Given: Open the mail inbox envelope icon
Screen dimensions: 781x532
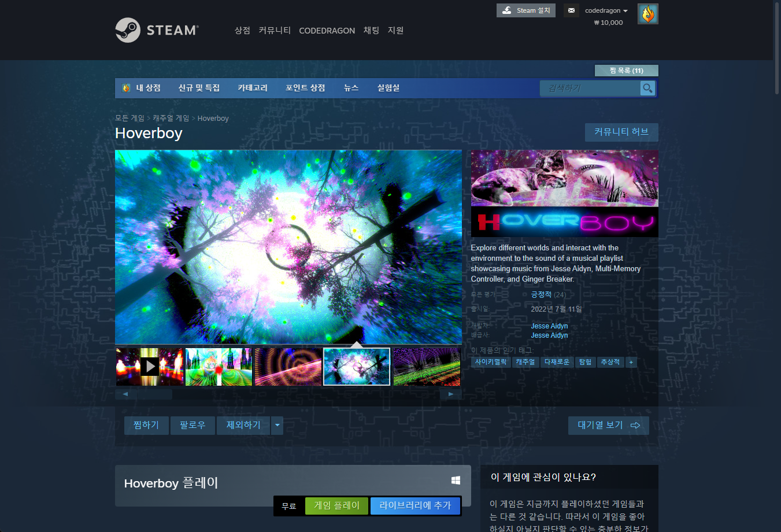Looking at the screenshot, I should coord(571,10).
